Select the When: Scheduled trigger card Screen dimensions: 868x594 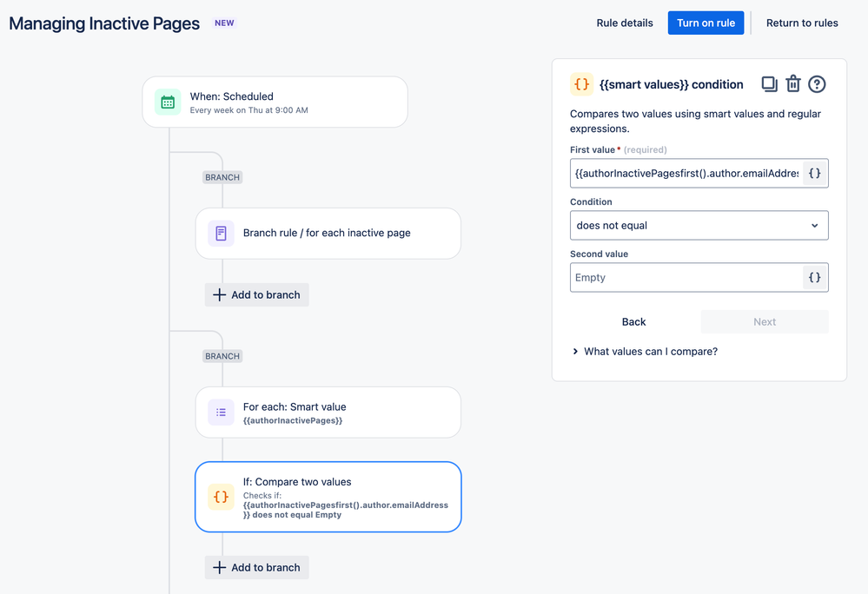click(275, 102)
